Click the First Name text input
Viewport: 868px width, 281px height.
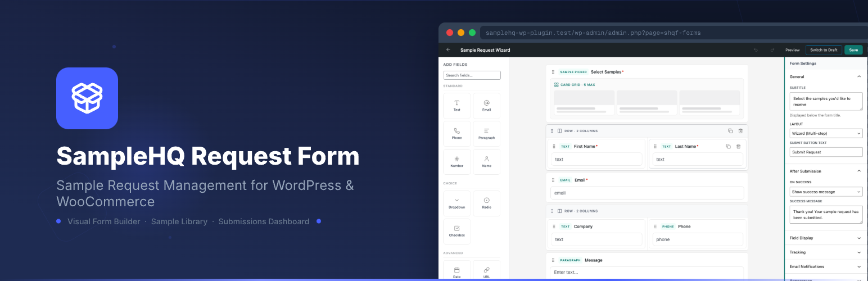[x=596, y=159]
